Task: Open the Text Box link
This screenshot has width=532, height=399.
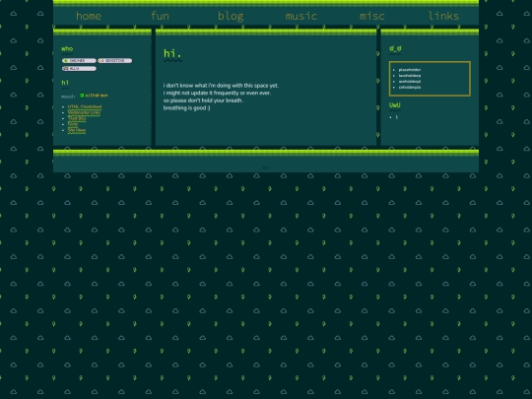Action: (77, 118)
